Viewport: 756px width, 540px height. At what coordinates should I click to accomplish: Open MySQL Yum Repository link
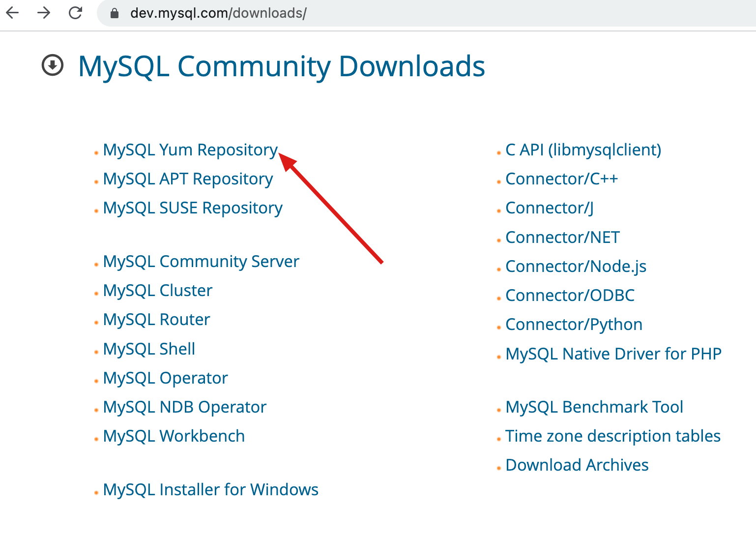coord(191,150)
